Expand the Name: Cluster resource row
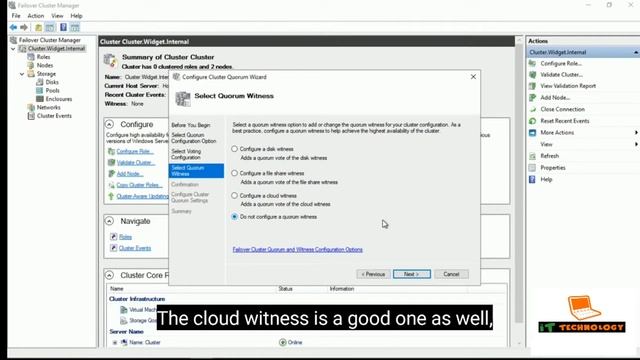The width and height of the screenshot is (640, 360). [115, 342]
